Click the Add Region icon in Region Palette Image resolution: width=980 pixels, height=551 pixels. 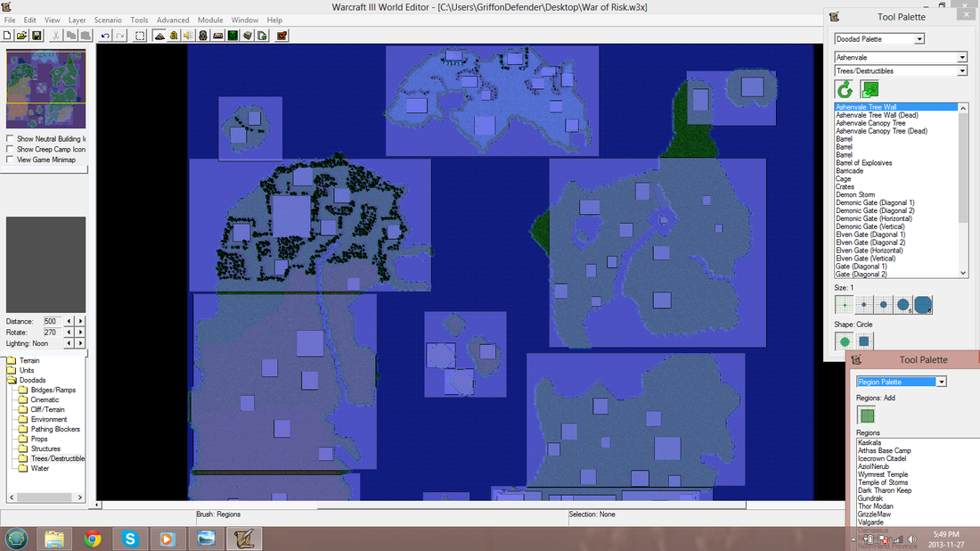pyautogui.click(x=867, y=415)
